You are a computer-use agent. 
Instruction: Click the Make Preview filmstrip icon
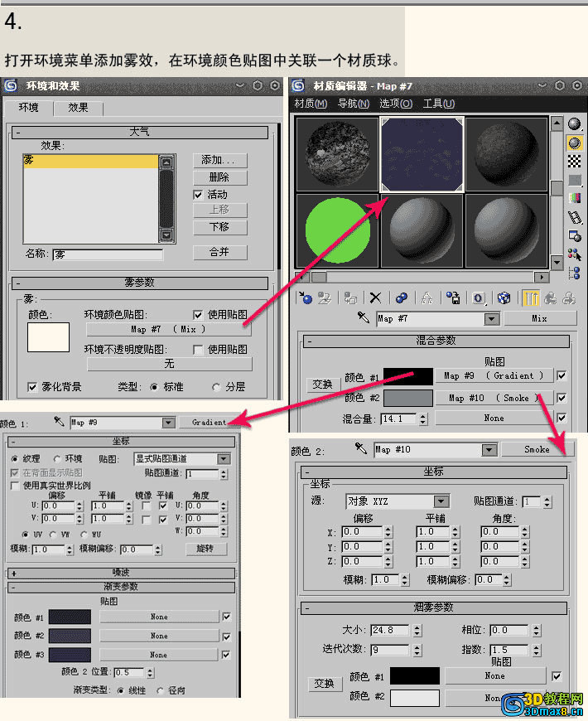(x=574, y=217)
